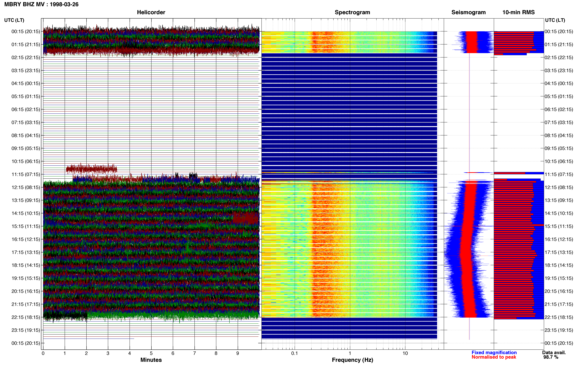Click the '9' tick on Minutes axis
The width and height of the screenshot is (588, 368).
pyautogui.click(x=238, y=353)
